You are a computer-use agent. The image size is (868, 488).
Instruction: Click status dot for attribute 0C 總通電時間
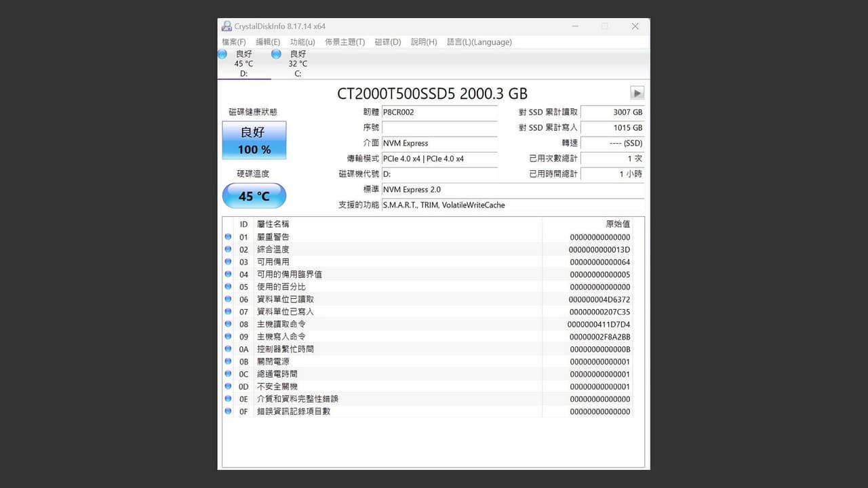[x=228, y=373]
